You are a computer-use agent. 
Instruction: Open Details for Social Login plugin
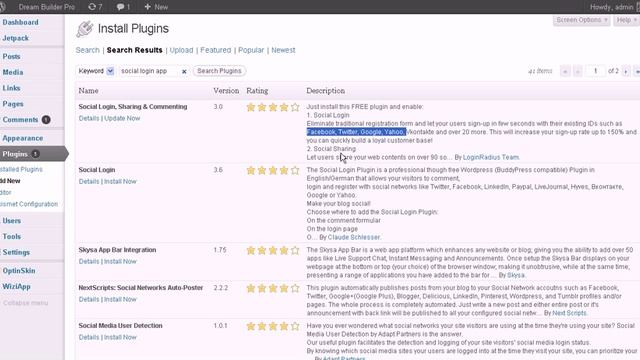(89, 182)
